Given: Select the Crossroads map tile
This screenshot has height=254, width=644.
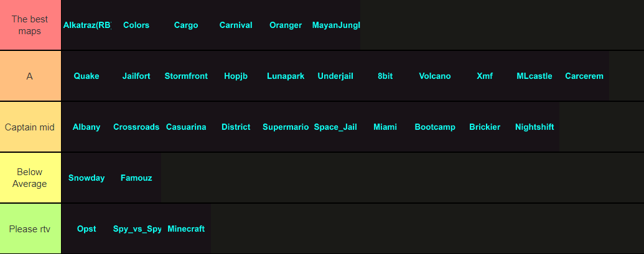Looking at the screenshot, I should [x=136, y=127].
